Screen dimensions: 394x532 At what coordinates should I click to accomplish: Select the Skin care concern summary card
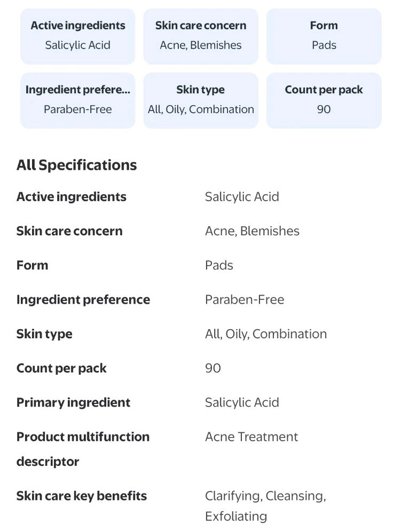(201, 36)
